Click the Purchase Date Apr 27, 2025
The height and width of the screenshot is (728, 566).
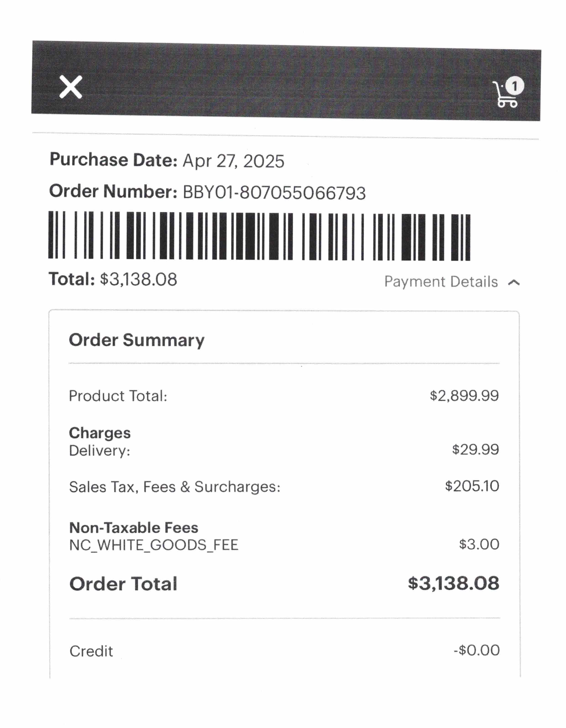(x=233, y=161)
